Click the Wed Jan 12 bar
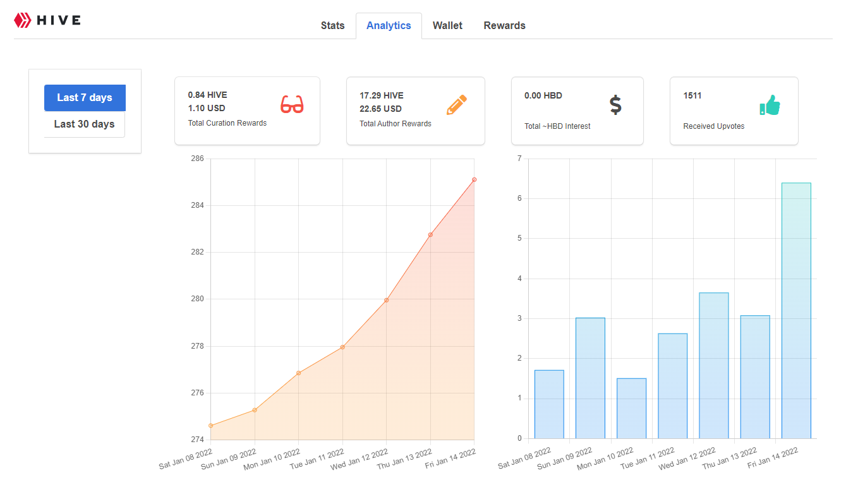Screen dimensions: 846x504 (x=714, y=366)
